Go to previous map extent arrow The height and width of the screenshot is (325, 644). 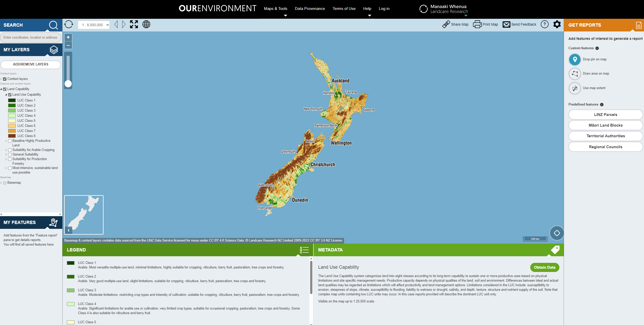coord(116,24)
